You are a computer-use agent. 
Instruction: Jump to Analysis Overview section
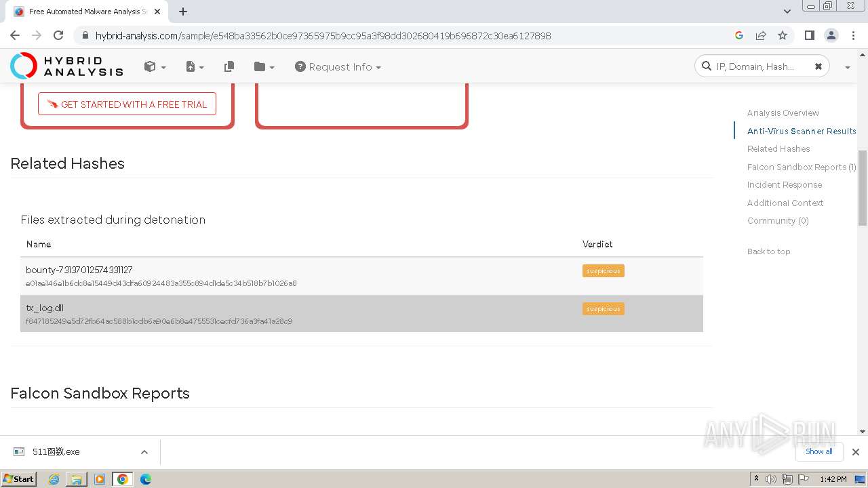pyautogui.click(x=783, y=113)
